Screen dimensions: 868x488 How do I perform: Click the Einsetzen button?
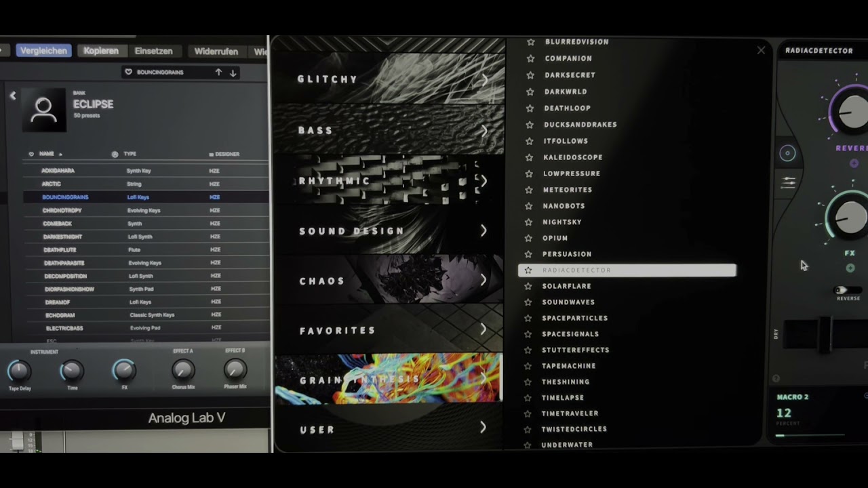click(154, 51)
